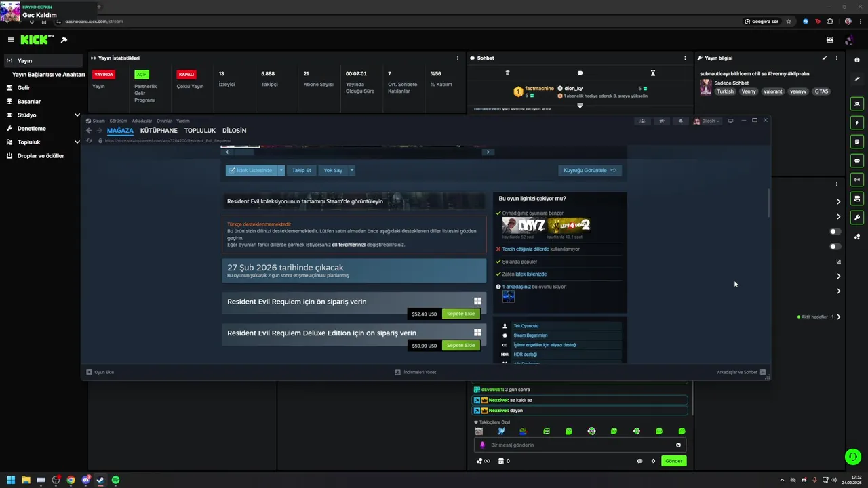Click the speech bubble icon in Sohbet panel
The height and width of the screenshot is (488, 868).
click(580, 73)
